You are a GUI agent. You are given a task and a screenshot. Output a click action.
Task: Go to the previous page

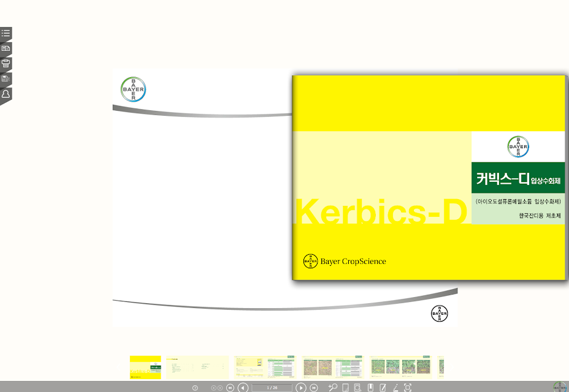[x=243, y=388]
